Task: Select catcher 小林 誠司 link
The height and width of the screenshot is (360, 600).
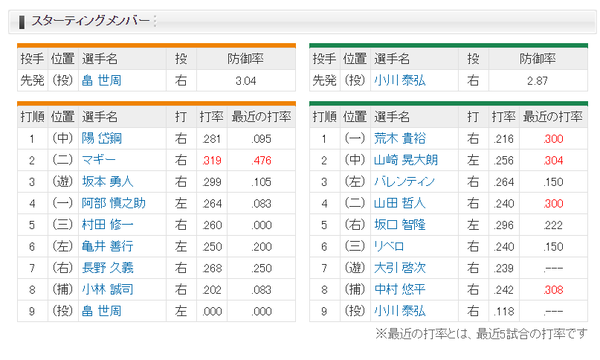Action: coord(108,289)
